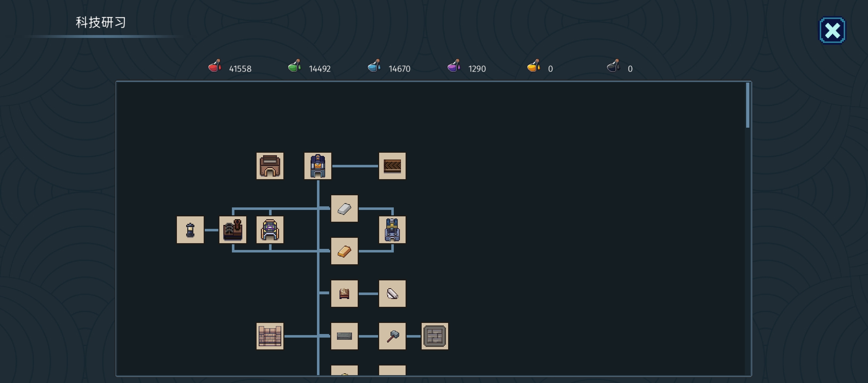Click the green potion count 14492

coord(320,69)
